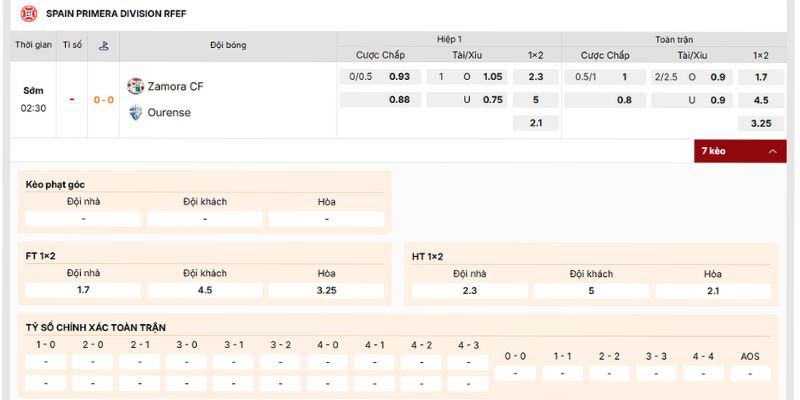Click the AOS correct score cell

click(750, 373)
